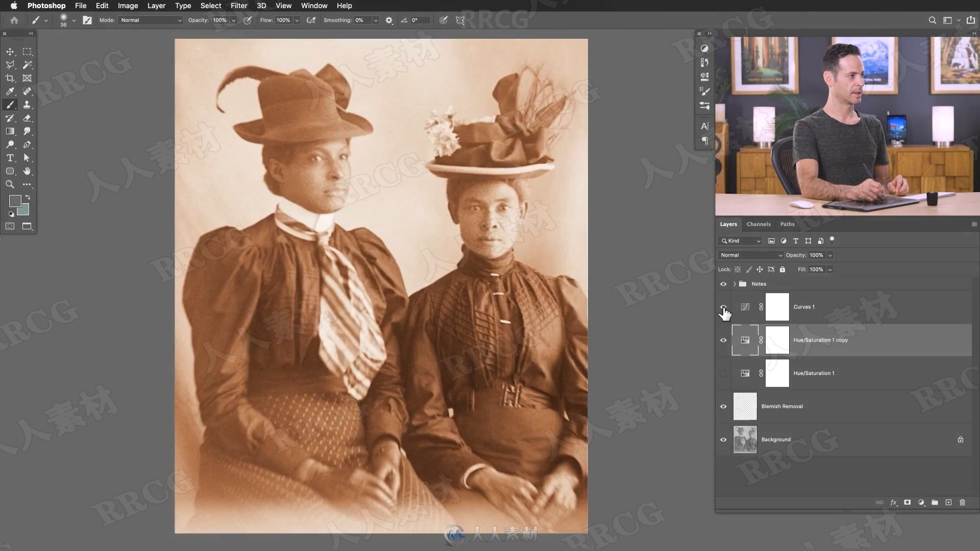This screenshot has width=980, height=551.
Task: Select the Crop tool
Action: click(x=10, y=78)
